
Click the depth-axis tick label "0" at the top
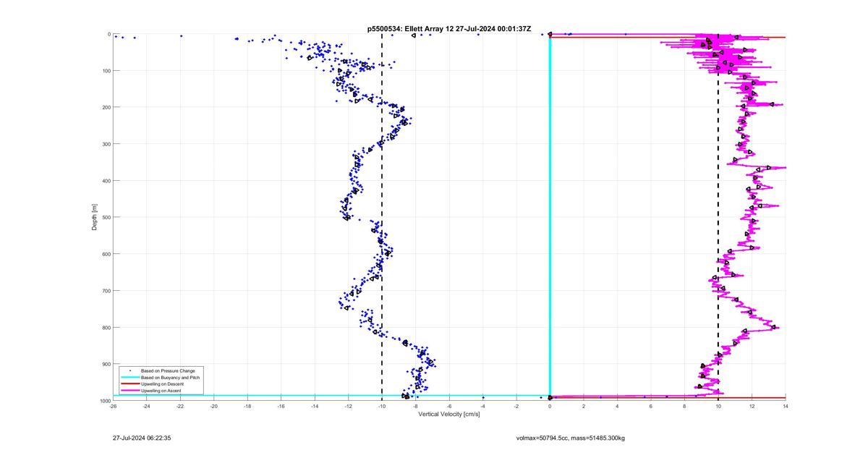click(109, 34)
